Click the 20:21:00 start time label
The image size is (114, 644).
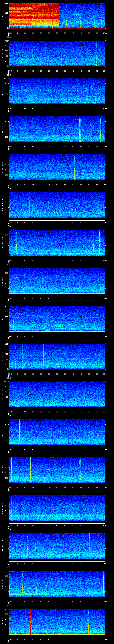(x=9, y=223)
